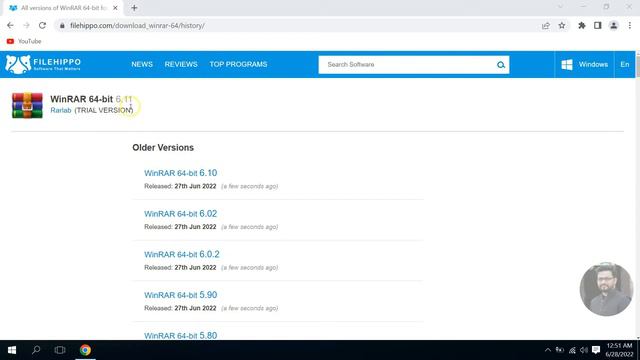Click the Search Software input field
640x360 pixels.
407,65
